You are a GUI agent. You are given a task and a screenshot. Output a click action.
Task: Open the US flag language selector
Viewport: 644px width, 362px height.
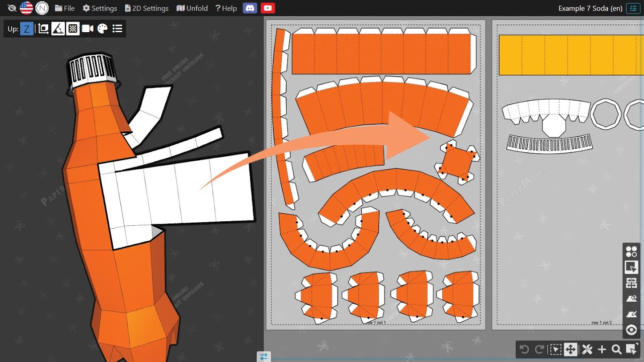[x=26, y=8]
